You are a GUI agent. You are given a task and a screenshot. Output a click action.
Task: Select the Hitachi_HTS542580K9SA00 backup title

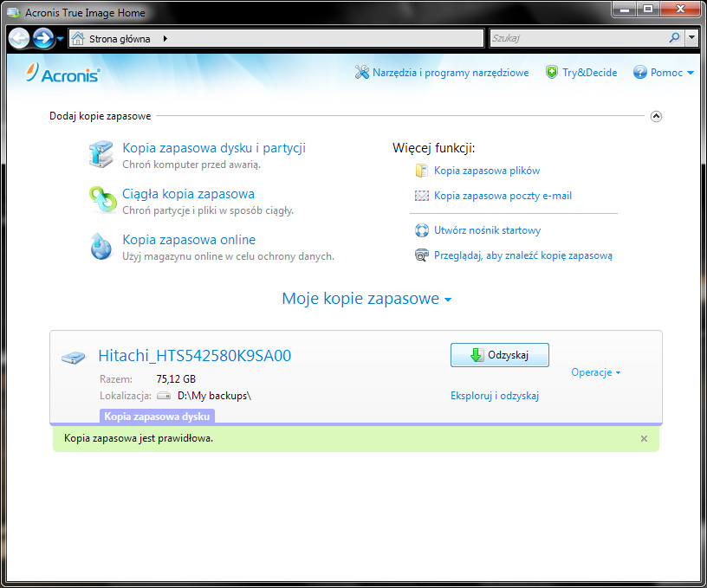point(195,356)
